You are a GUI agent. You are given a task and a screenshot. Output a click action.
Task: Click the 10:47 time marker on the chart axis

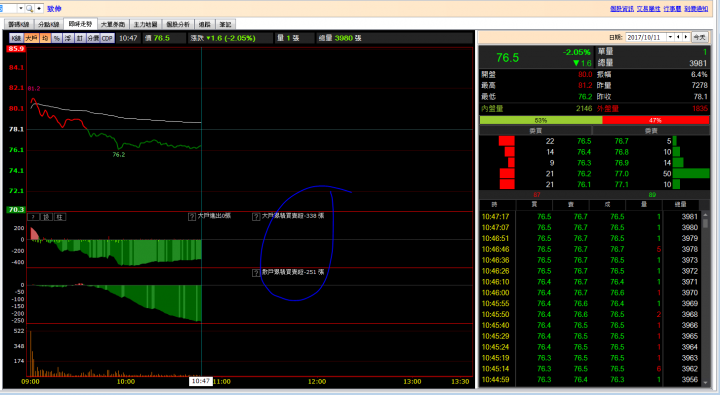pyautogui.click(x=201, y=381)
